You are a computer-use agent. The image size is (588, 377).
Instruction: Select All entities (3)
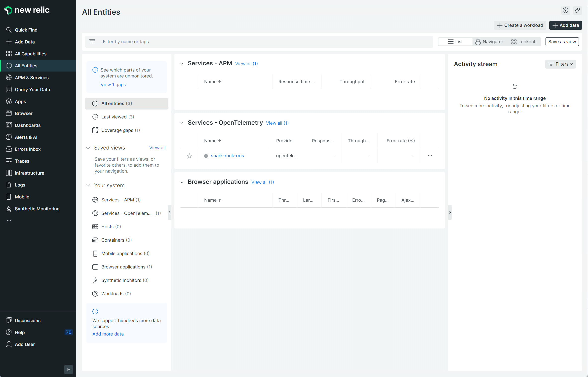coord(127,104)
